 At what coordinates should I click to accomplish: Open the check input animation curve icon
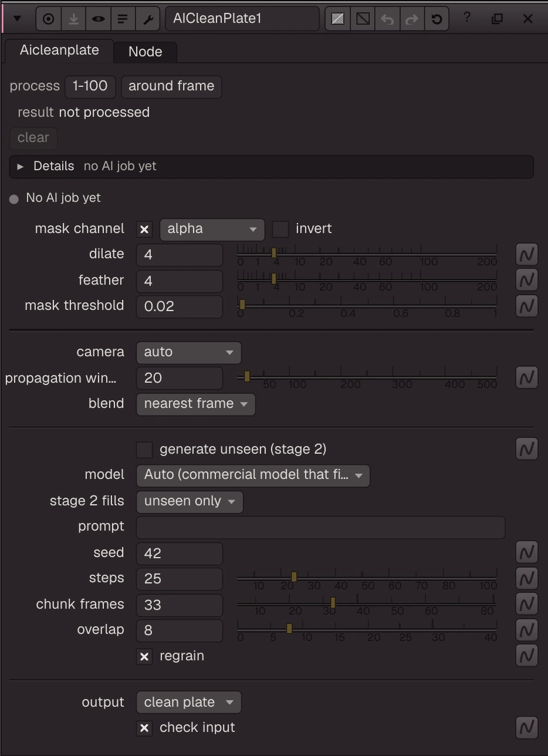tap(526, 728)
